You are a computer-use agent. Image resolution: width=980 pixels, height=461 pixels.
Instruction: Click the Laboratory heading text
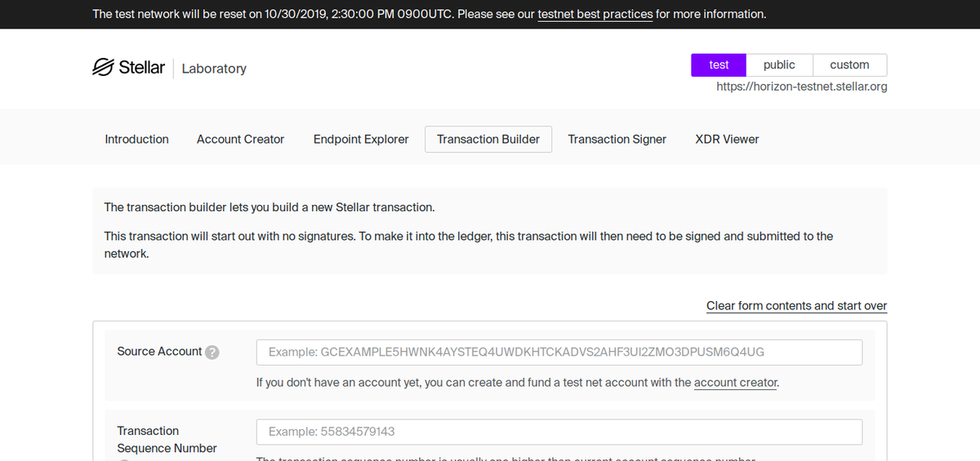214,69
